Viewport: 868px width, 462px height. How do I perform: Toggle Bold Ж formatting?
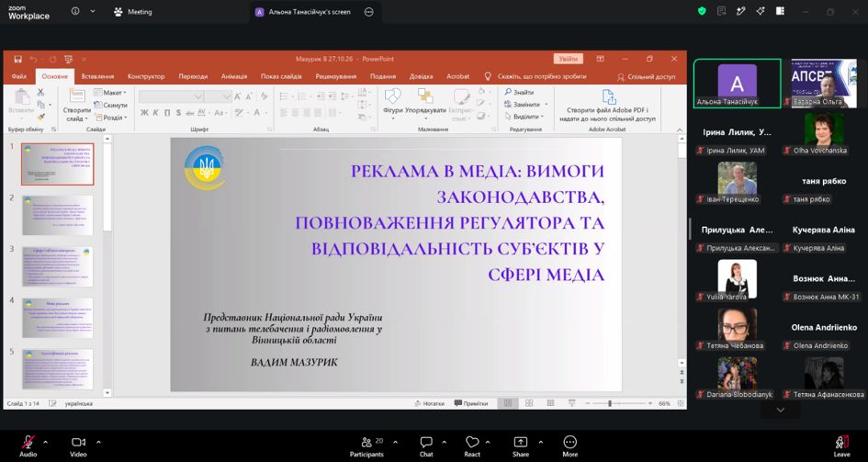(144, 113)
